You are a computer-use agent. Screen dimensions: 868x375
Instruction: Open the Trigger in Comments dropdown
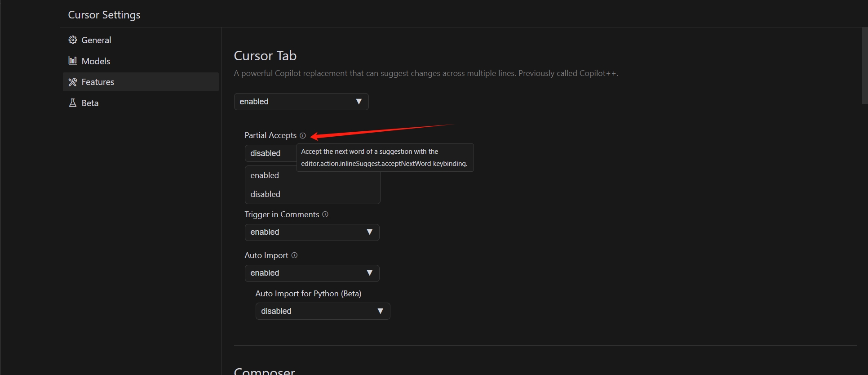click(x=312, y=232)
